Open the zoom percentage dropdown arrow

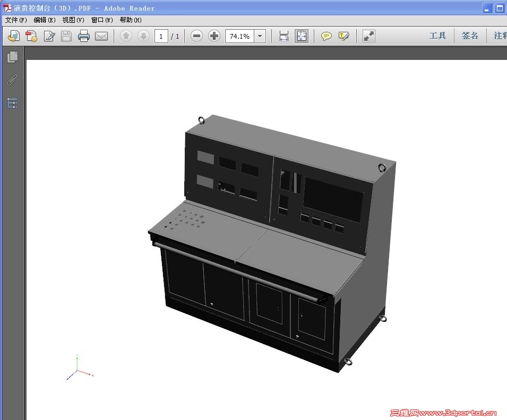coord(260,36)
